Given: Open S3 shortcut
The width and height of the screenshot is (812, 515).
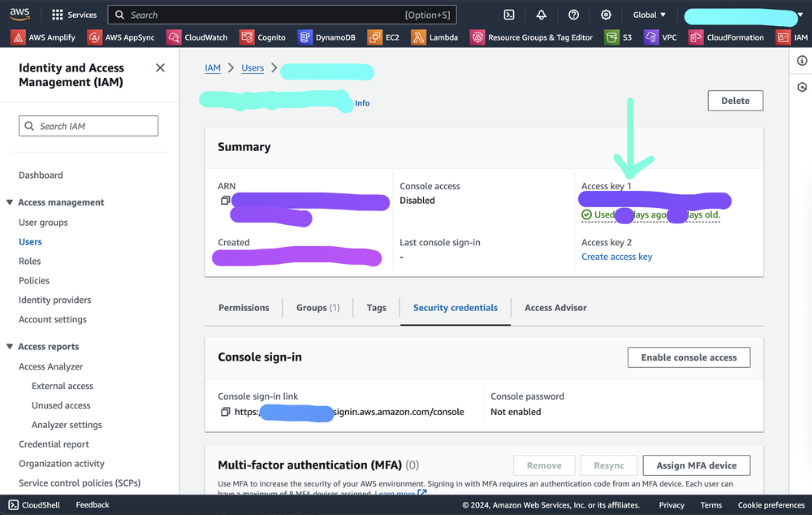Looking at the screenshot, I should click(x=618, y=37).
